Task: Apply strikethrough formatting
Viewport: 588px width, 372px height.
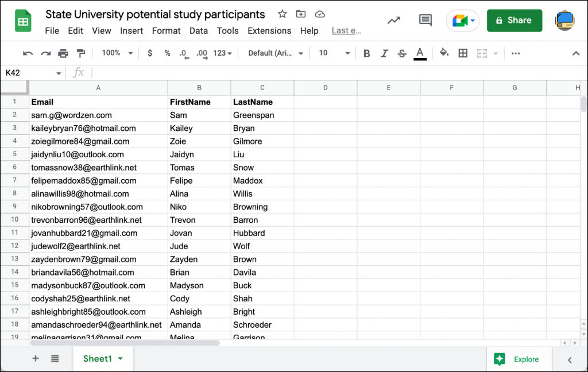Action: click(x=401, y=53)
